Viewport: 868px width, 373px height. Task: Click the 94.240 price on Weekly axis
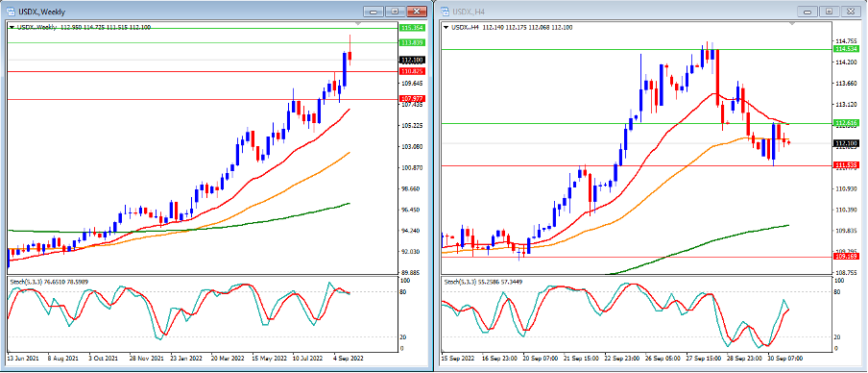pos(412,231)
